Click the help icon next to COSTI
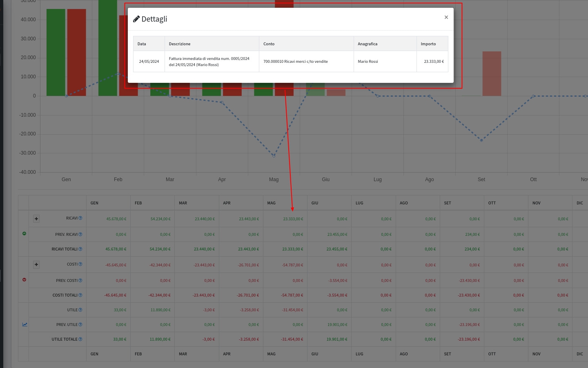This screenshot has width=588, height=368. click(80, 264)
